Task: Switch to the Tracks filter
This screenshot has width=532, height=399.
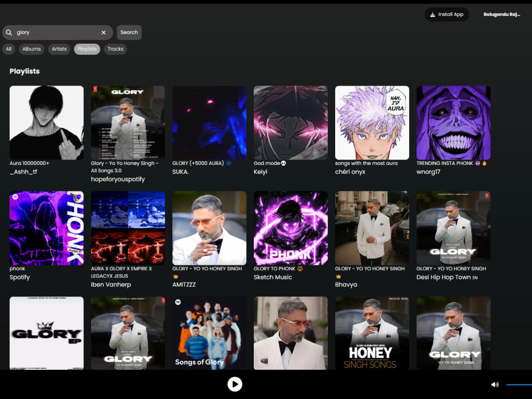Action: coord(115,49)
